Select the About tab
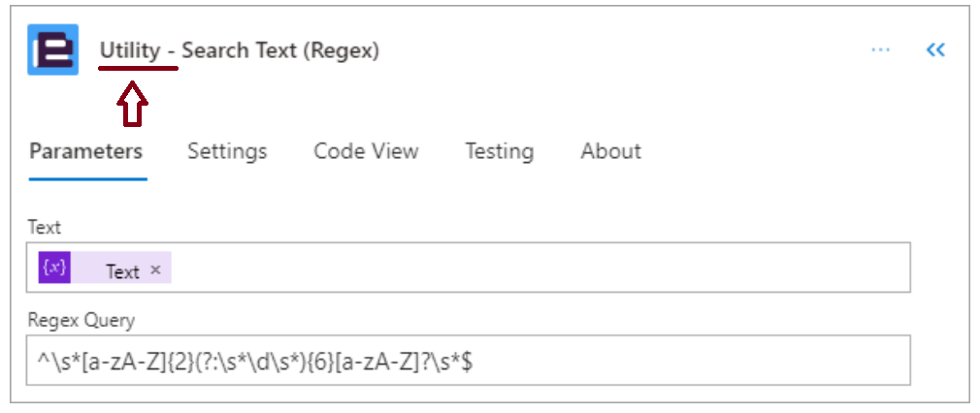The width and height of the screenshot is (980, 413). (610, 151)
